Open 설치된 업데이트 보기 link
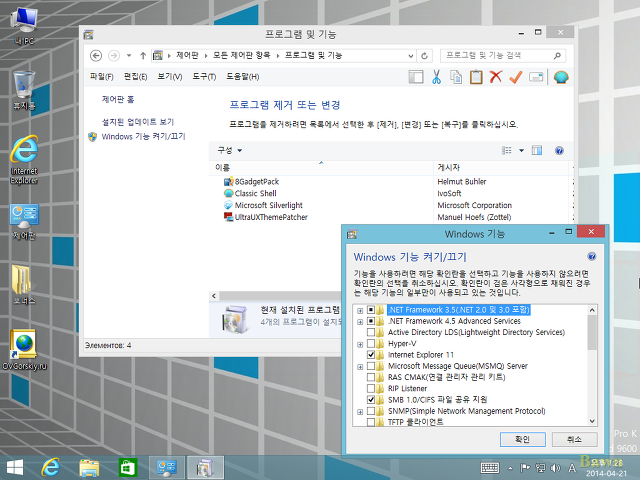The width and height of the screenshot is (640, 480). click(x=138, y=122)
